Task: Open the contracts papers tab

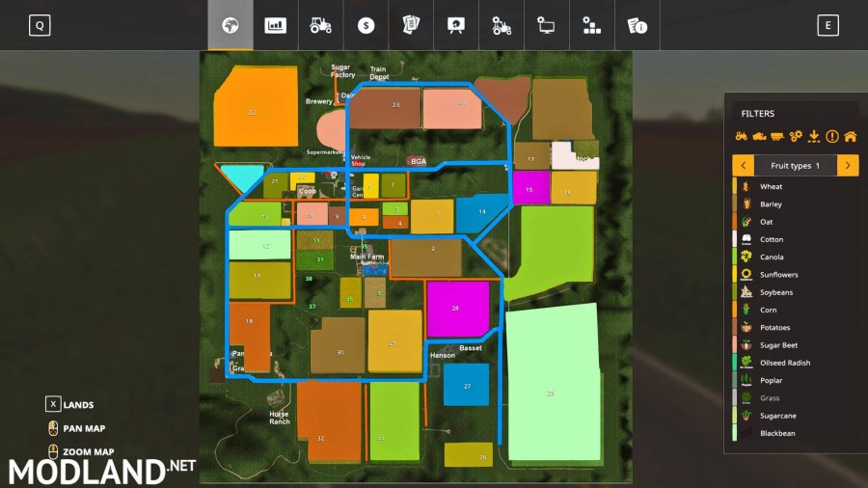Action: (x=411, y=25)
